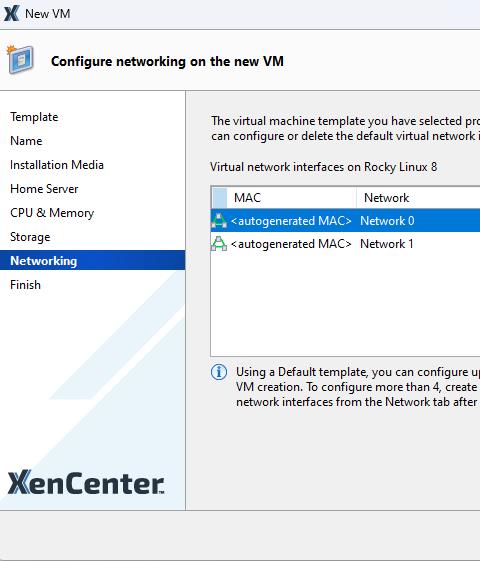Click the XenCenter X icon in title bar
Screen dimensions: 480x561
click(x=11, y=14)
